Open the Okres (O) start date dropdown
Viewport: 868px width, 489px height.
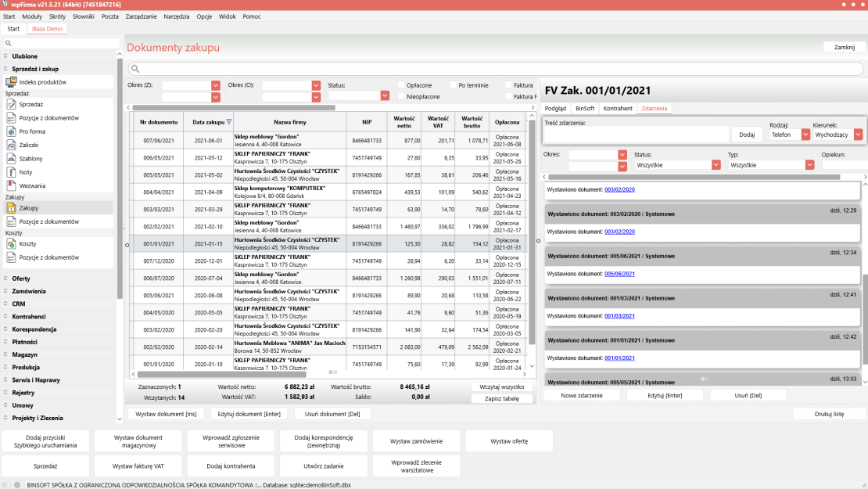[x=316, y=85]
